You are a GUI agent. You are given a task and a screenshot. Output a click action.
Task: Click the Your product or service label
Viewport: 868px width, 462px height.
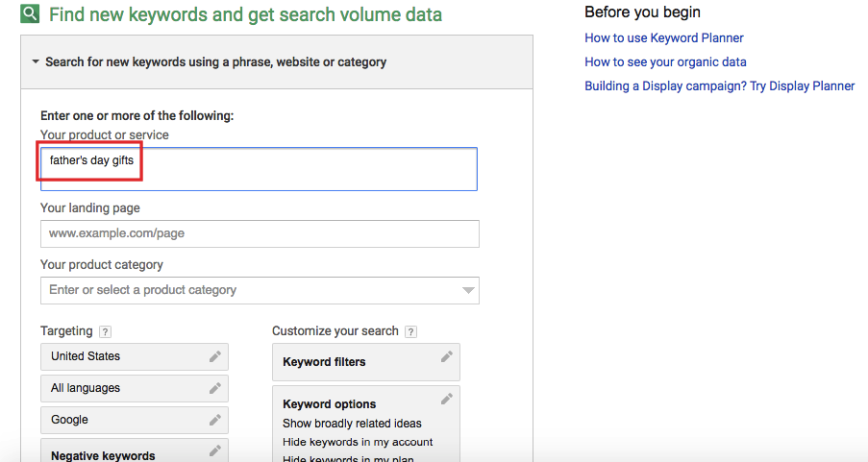[x=105, y=135]
